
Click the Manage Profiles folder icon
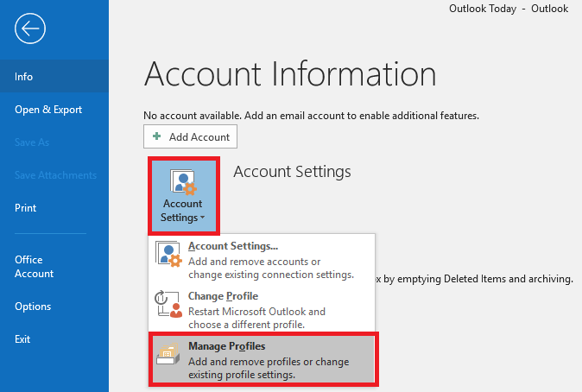pos(168,354)
